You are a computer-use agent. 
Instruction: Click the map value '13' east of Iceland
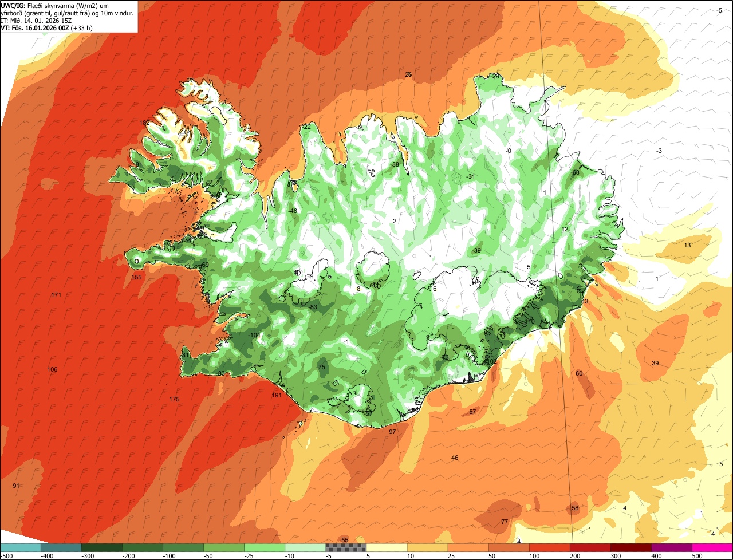pyautogui.click(x=688, y=245)
